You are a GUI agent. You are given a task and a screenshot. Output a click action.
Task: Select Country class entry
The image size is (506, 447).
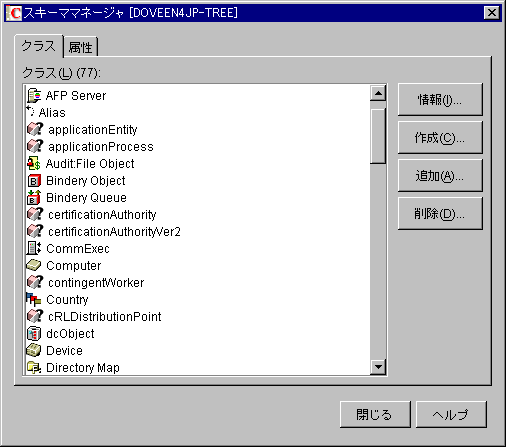click(x=67, y=300)
